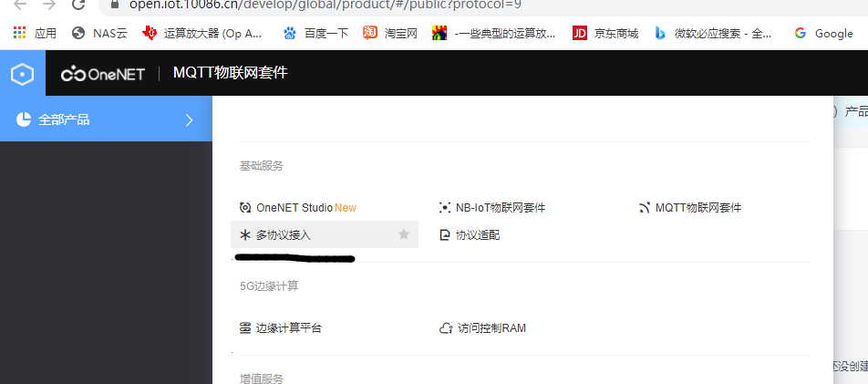Select 多协议接入 menu entry

325,235
